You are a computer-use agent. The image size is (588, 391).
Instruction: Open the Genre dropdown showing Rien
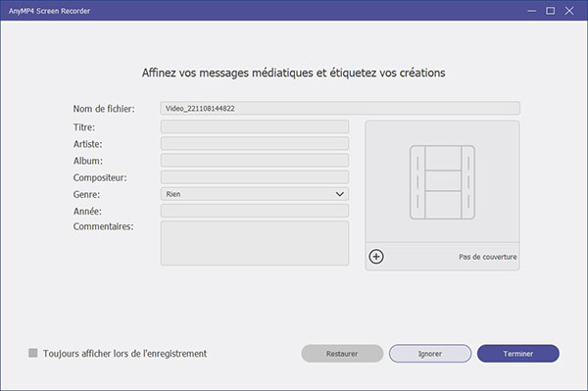click(255, 194)
